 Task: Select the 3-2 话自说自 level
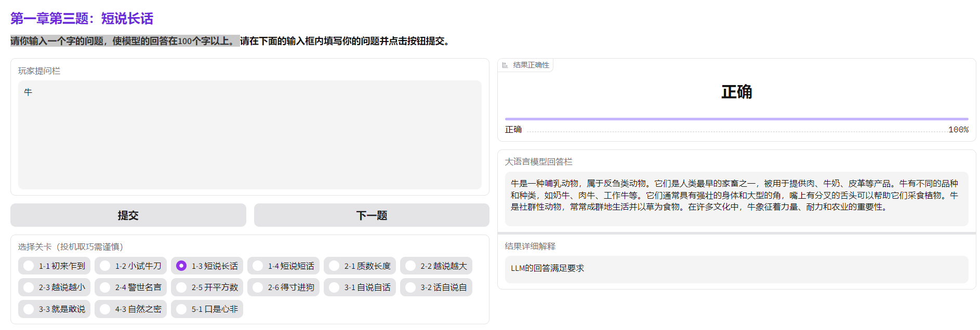(436, 287)
